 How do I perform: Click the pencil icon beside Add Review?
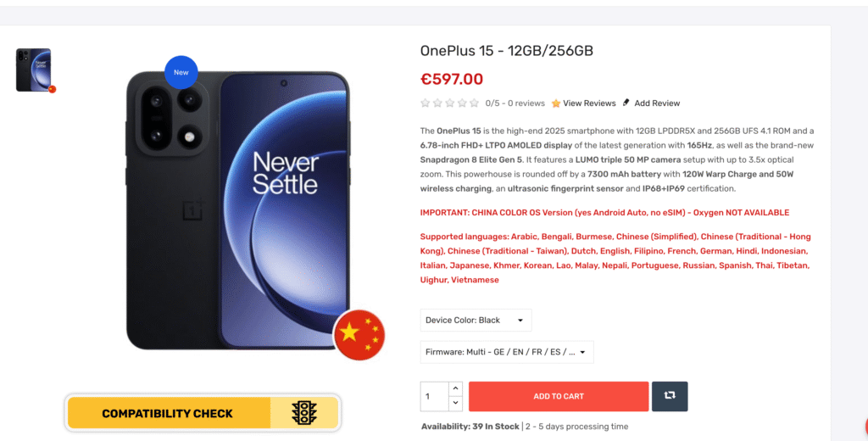[x=626, y=103]
